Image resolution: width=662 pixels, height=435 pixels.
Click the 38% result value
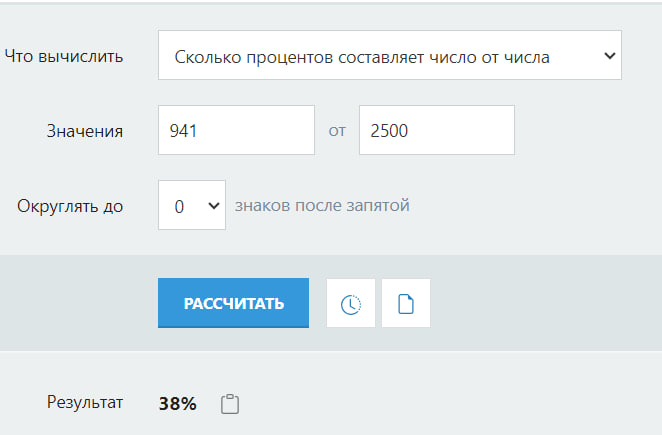(x=178, y=404)
